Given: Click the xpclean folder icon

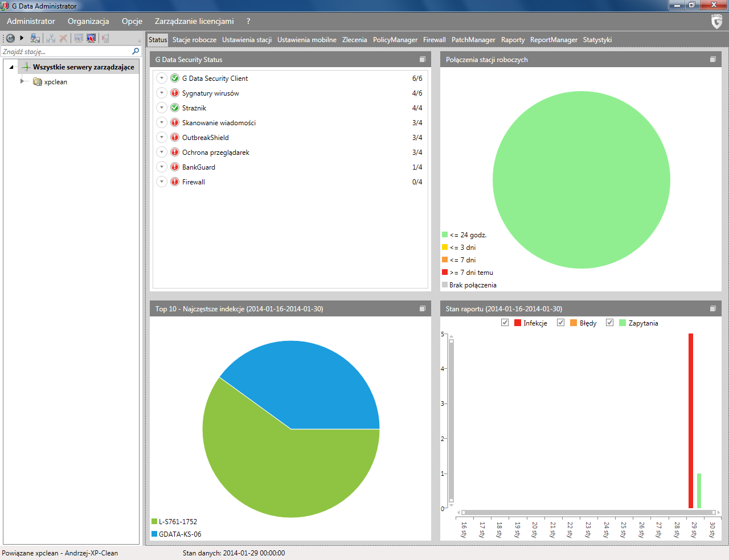Looking at the screenshot, I should (38, 82).
